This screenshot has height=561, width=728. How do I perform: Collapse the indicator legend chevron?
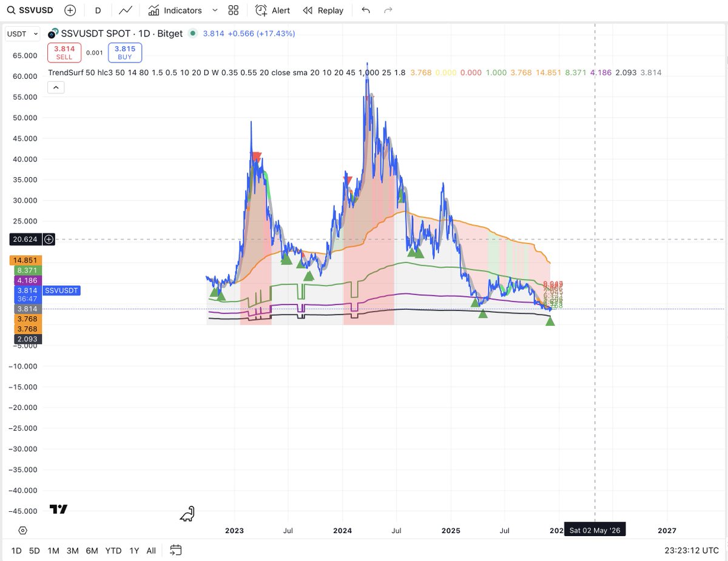55,87
